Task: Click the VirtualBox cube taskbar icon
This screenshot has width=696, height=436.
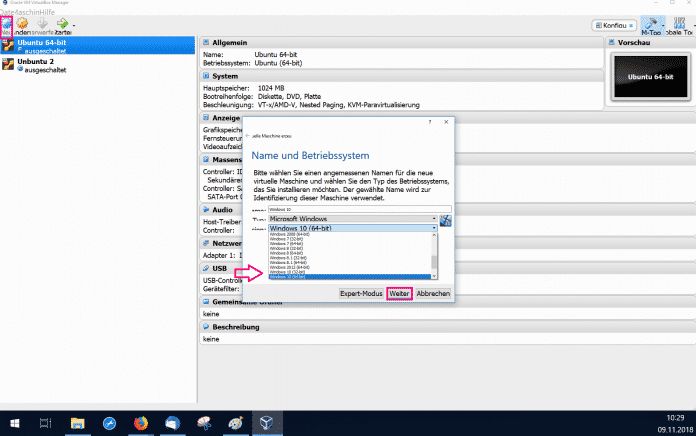Action: click(266, 422)
